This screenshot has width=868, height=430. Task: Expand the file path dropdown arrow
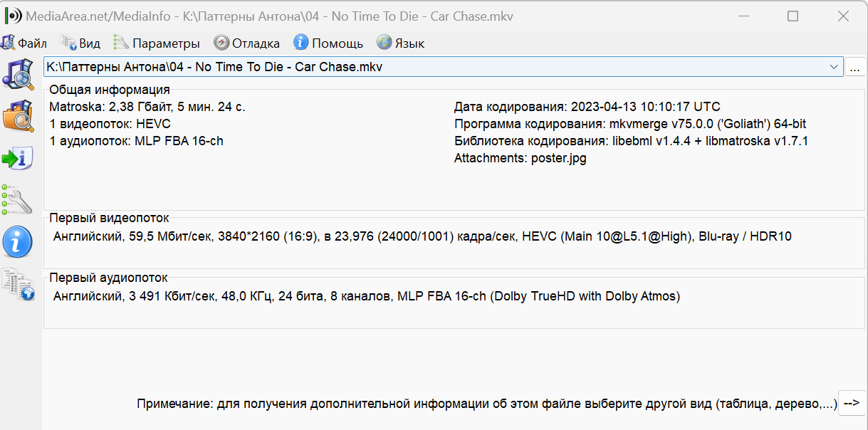click(x=834, y=67)
